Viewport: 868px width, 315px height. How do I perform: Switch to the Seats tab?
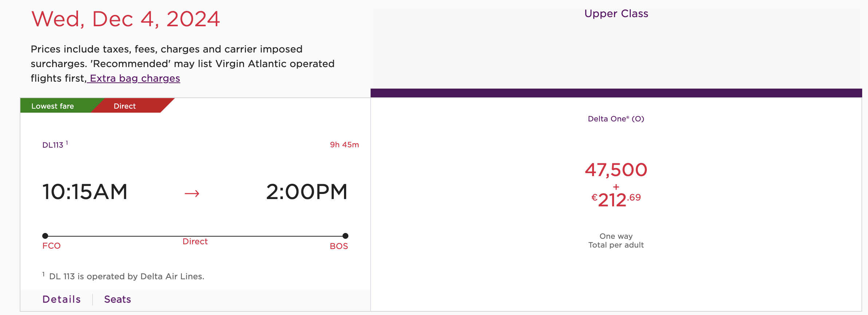117,299
